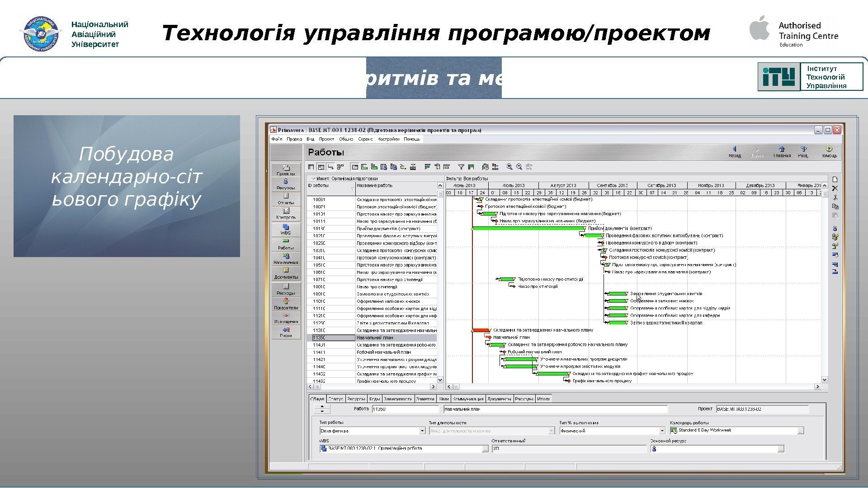Click the Главная home icon
The height and width of the screenshot is (488, 868).
pos(782,151)
